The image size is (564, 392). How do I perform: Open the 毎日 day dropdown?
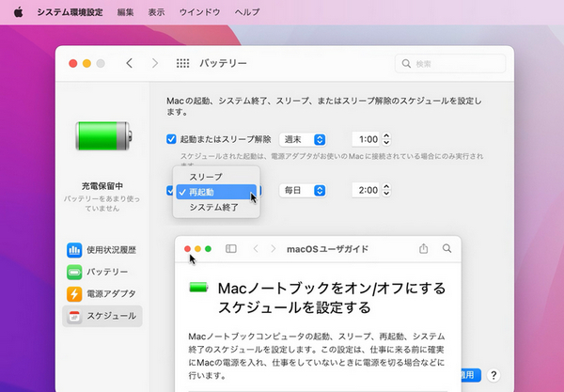(x=303, y=190)
